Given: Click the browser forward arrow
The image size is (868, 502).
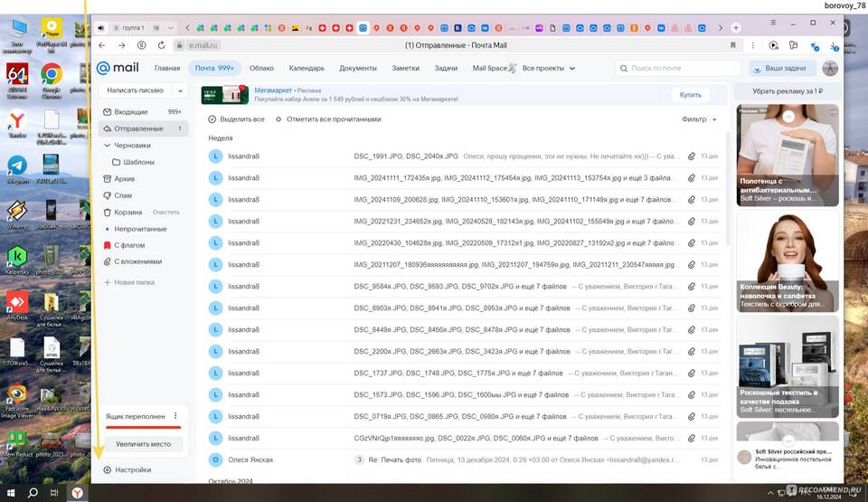Looking at the screenshot, I should click(x=121, y=45).
